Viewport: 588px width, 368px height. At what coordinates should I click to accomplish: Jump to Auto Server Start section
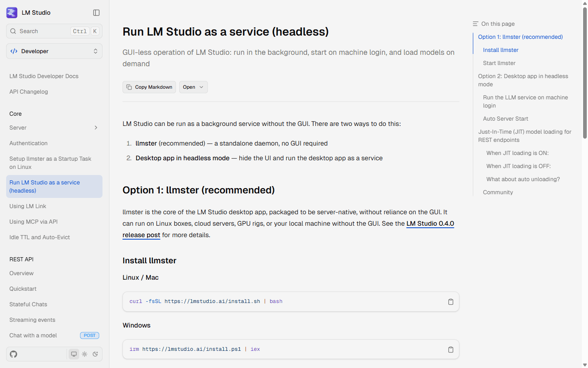point(506,119)
